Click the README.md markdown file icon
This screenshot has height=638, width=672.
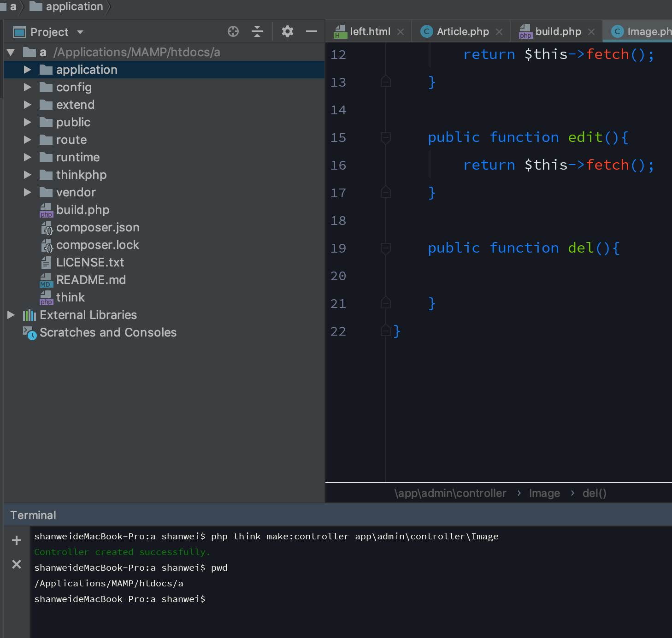coord(46,280)
